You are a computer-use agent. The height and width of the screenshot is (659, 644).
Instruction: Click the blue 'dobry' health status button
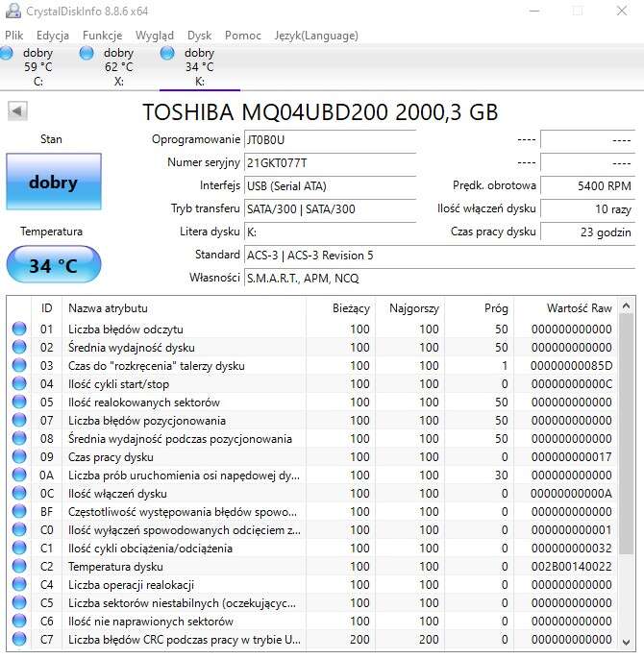pos(53,182)
